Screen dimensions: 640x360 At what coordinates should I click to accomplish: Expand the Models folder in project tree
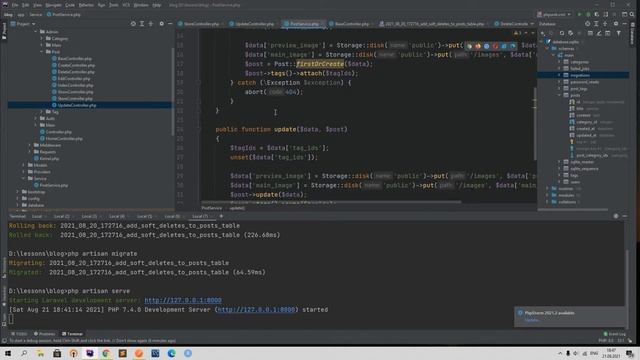point(24,165)
